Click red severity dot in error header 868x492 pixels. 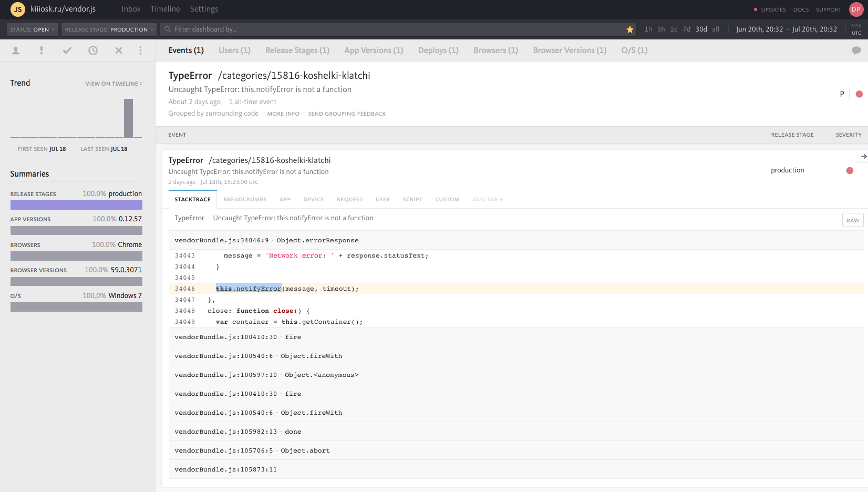pos(859,94)
